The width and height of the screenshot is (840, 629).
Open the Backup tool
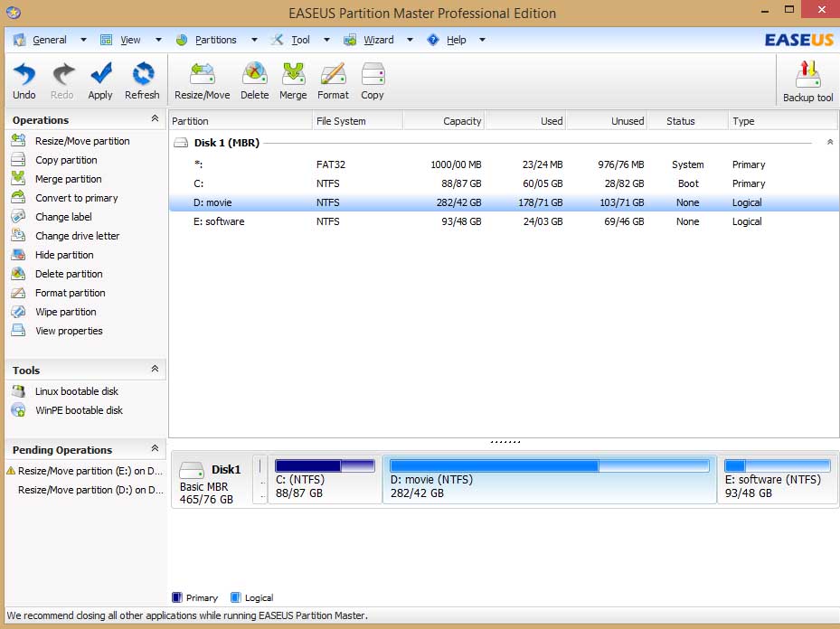click(807, 81)
